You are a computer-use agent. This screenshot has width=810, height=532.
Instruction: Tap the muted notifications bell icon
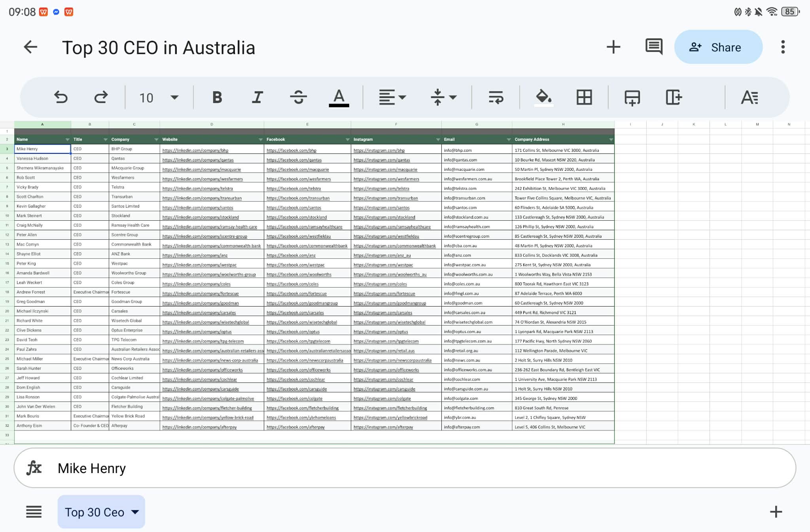click(758, 12)
